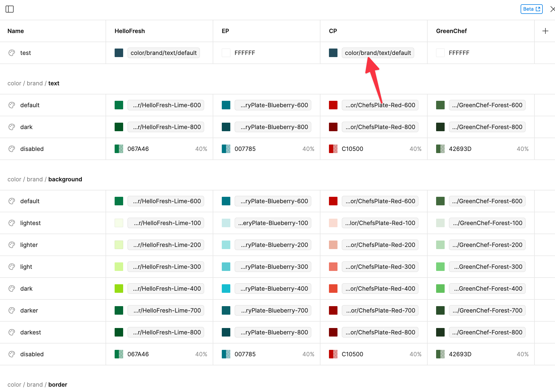Click palette icon of darker variable
555x392 pixels.
pos(12,310)
